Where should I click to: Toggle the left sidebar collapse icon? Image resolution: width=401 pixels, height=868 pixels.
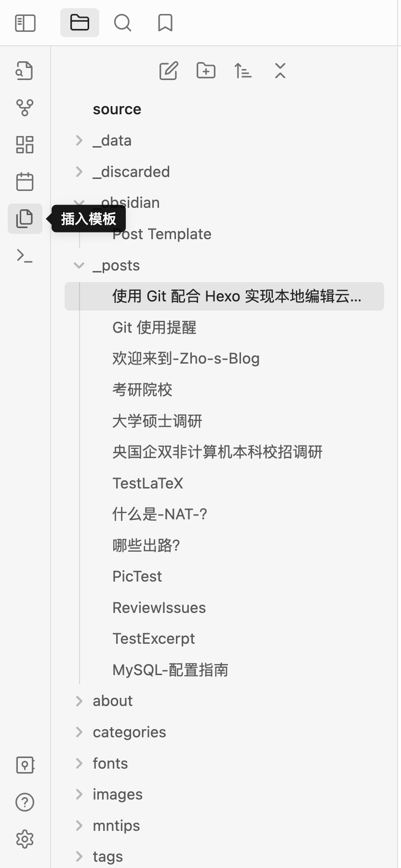coord(26,23)
